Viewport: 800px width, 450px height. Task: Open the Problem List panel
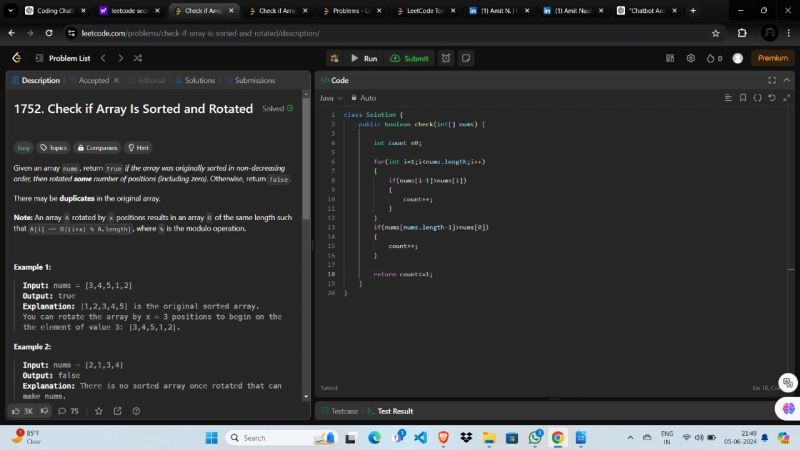point(63,58)
